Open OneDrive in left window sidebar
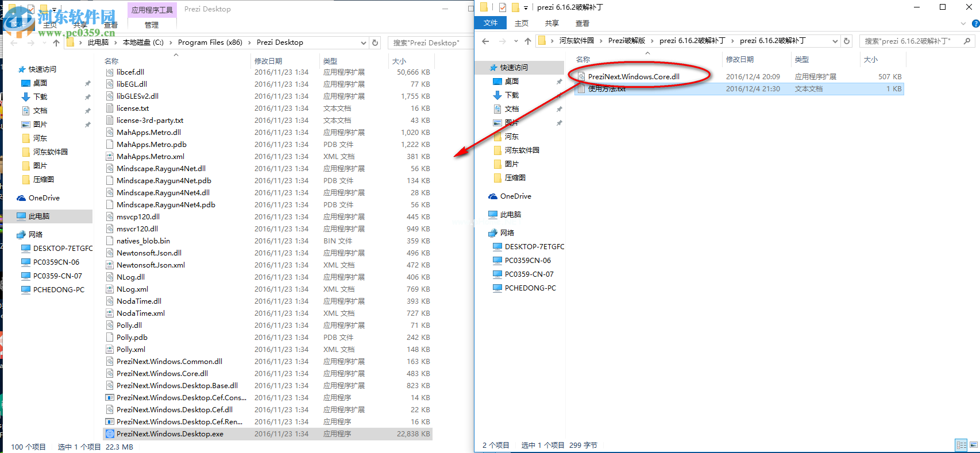 [x=44, y=198]
